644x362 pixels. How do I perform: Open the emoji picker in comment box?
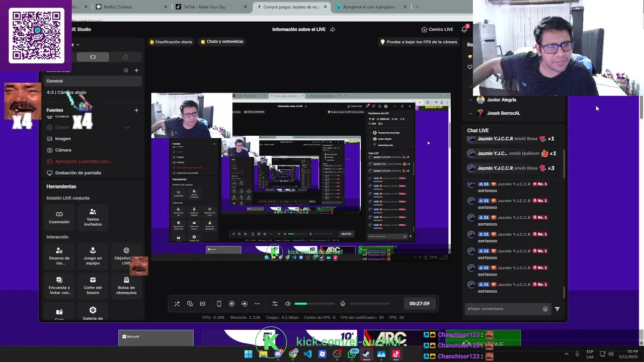545,309
